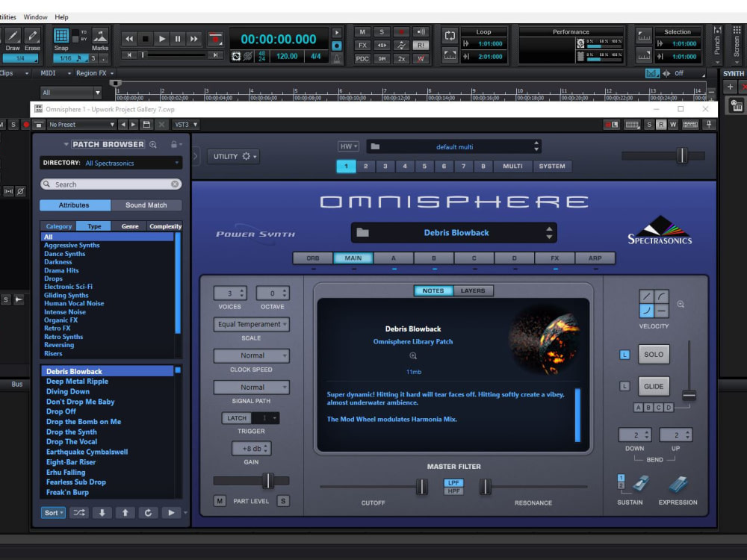Image resolution: width=747 pixels, height=560 pixels.
Task: Open the DIRECTORY All Spectrasonics dropdown
Action: coord(111,163)
